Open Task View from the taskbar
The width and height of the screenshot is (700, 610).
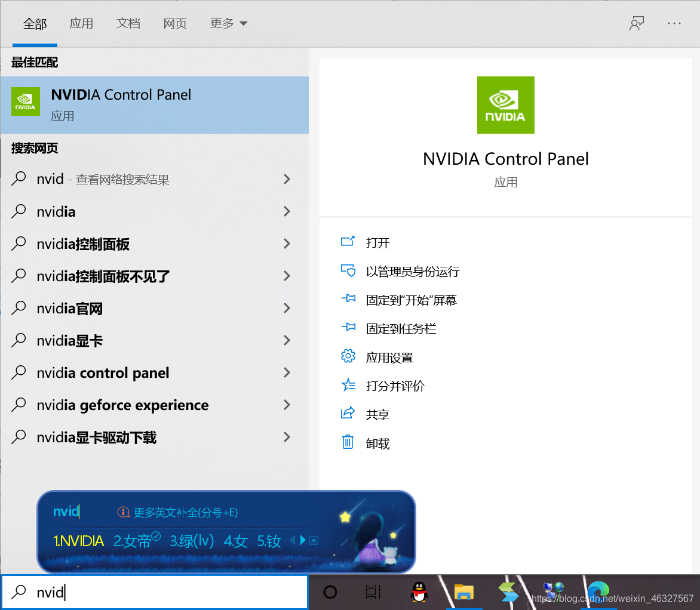[373, 592]
